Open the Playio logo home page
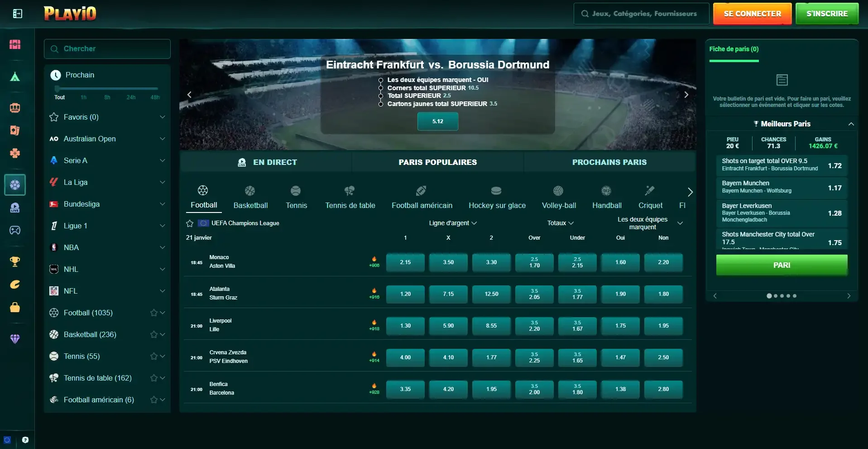 pos(70,14)
